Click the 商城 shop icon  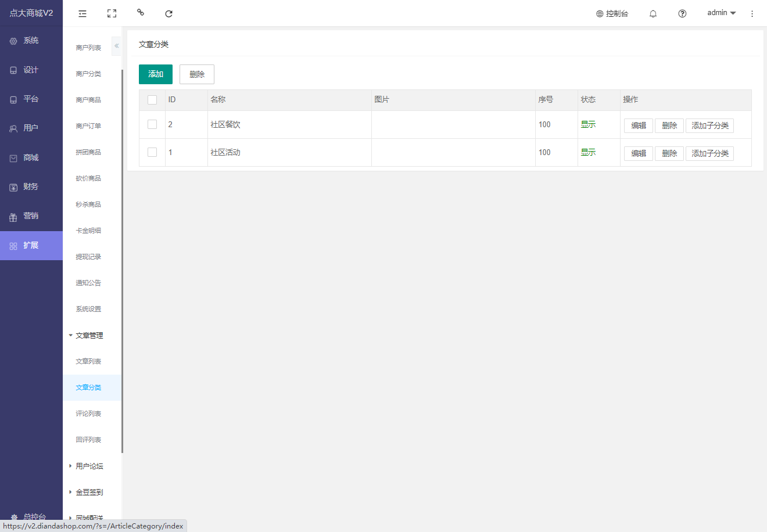tap(13, 158)
